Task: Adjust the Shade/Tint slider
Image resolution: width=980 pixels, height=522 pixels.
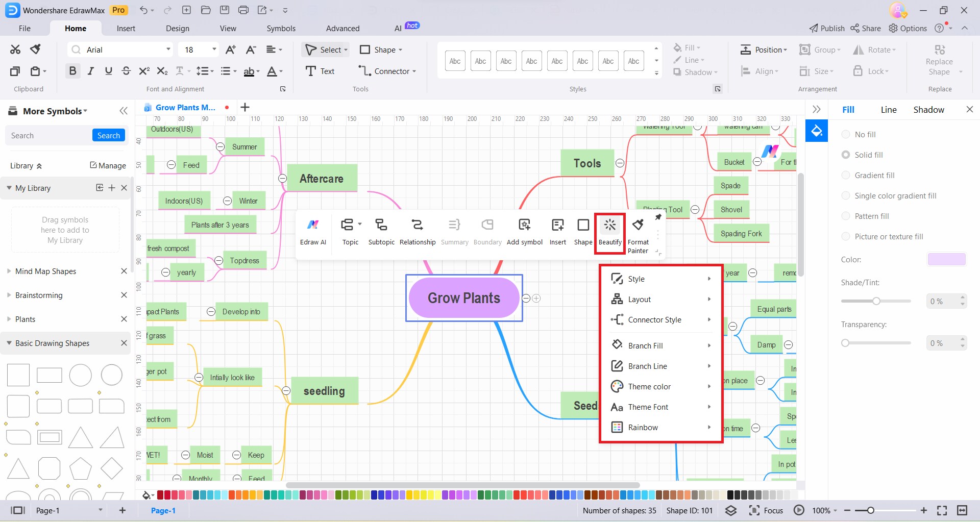Action: pos(876,301)
